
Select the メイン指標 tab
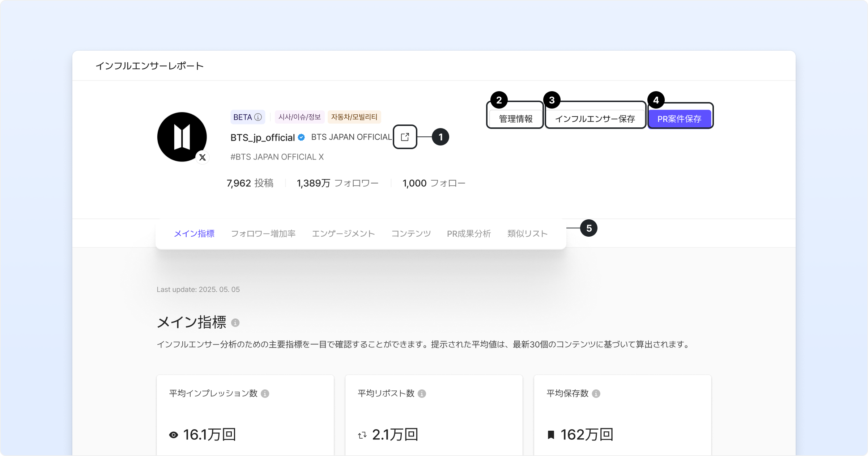pos(194,234)
